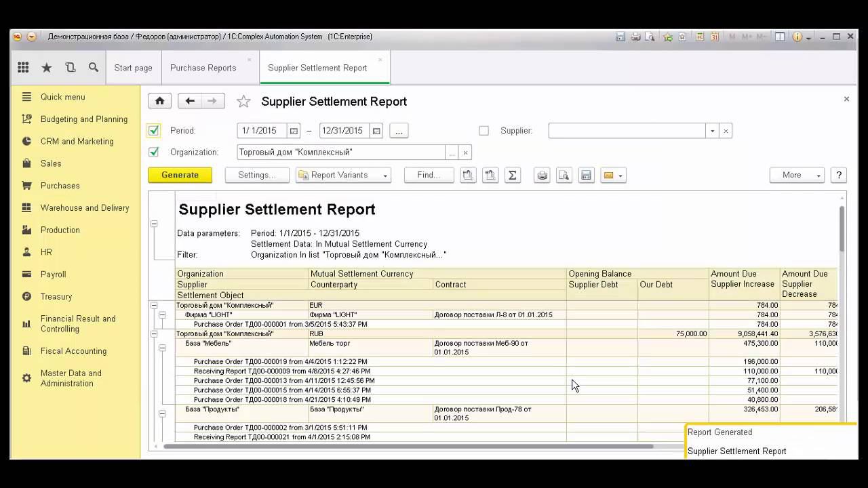The width and height of the screenshot is (868, 488).
Task: Navigate back with the left arrow
Action: 190,101
